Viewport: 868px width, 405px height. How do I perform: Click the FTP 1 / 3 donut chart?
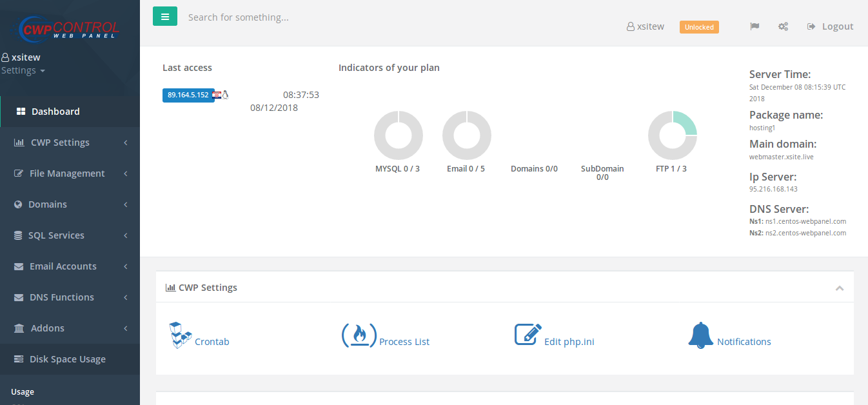tap(672, 135)
